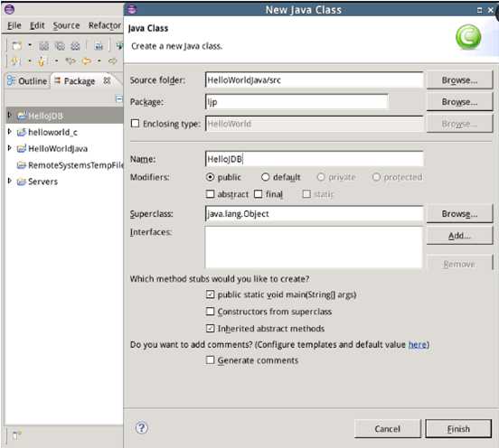
Task: Expand the Servers tree node
Action: click(x=10, y=181)
